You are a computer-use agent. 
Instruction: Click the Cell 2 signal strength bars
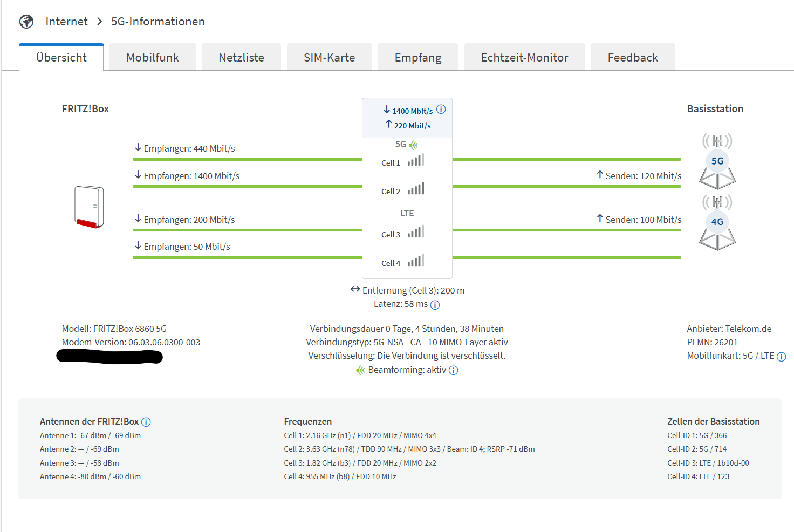[x=415, y=188]
